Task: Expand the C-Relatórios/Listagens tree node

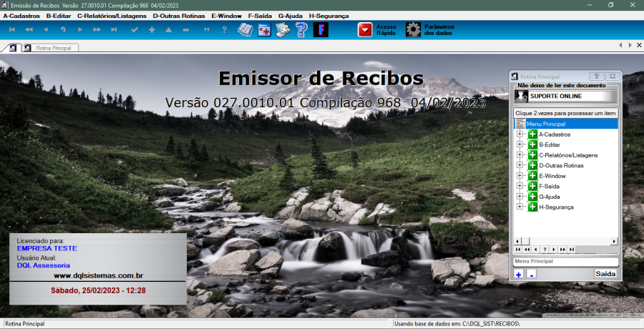Action: click(519, 155)
